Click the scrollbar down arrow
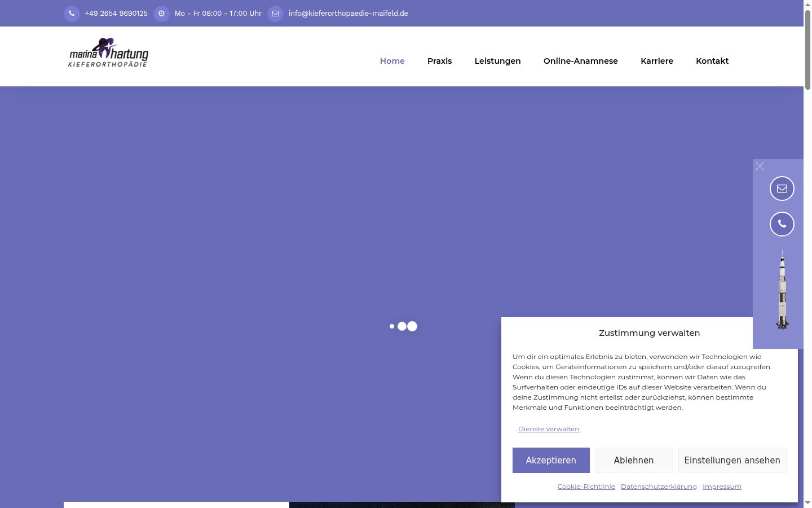 [x=807, y=503]
